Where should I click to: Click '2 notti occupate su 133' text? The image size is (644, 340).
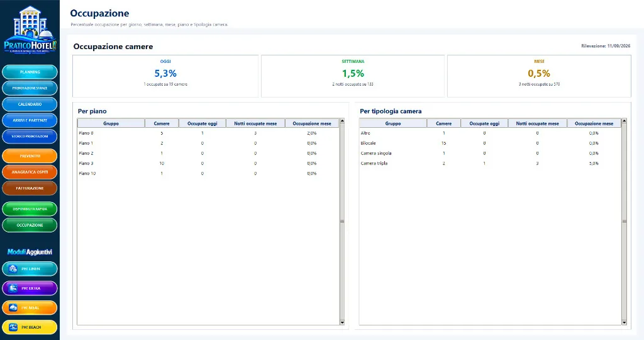[353, 84]
